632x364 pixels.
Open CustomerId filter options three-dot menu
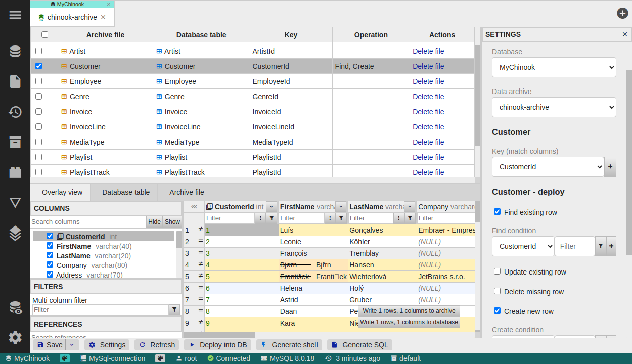pos(261,218)
